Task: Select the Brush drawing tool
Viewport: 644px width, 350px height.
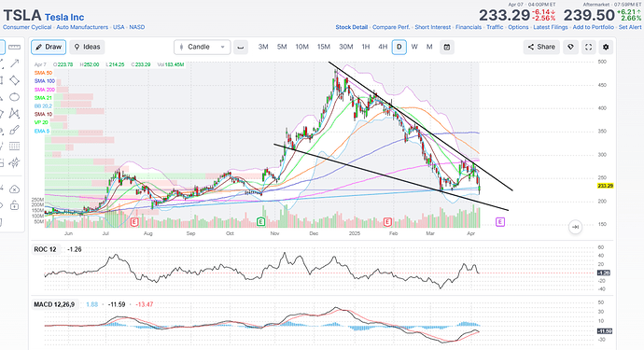Action: [x=14, y=130]
